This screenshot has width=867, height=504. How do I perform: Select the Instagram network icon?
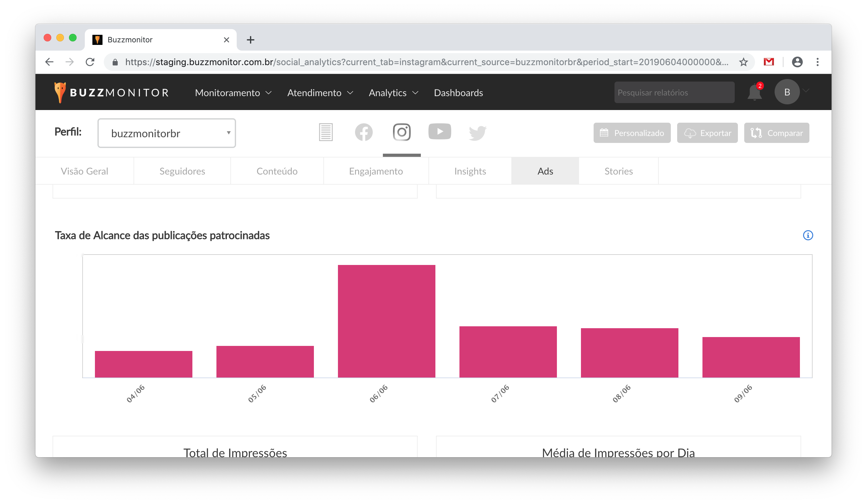point(402,132)
